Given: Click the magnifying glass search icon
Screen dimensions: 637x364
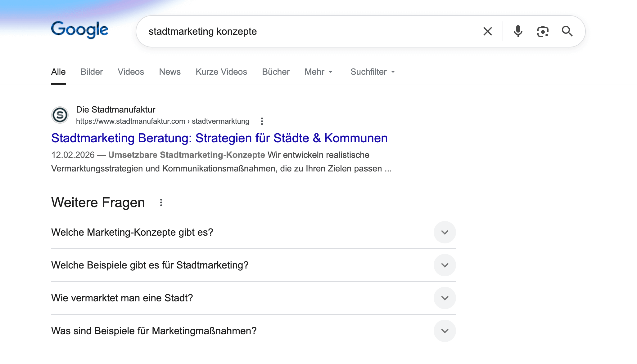Looking at the screenshot, I should coord(567,31).
